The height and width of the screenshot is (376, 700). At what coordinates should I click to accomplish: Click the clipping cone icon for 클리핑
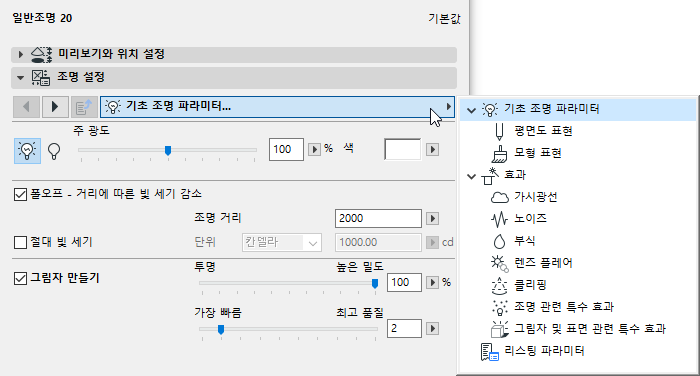point(499,286)
